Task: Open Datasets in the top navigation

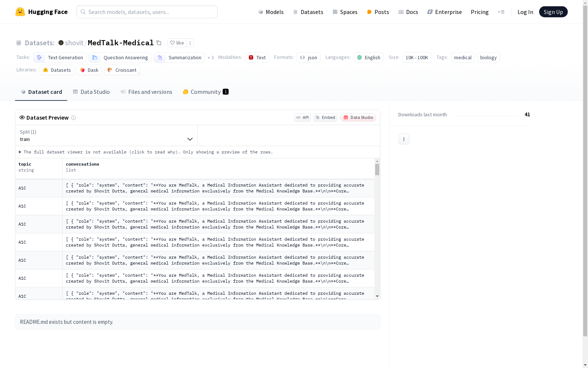Action: [x=308, y=12]
